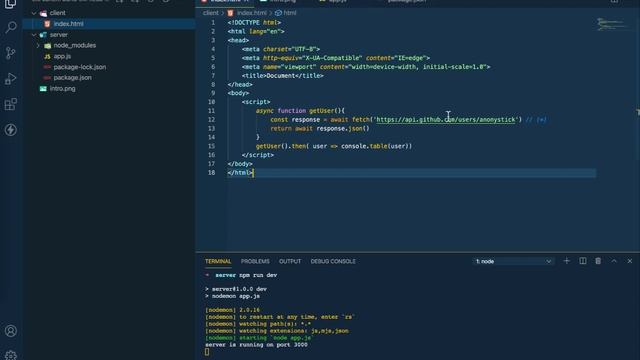Click 'server is running on port 3000' text
Viewport: 640px width, 360px height.
256,344
